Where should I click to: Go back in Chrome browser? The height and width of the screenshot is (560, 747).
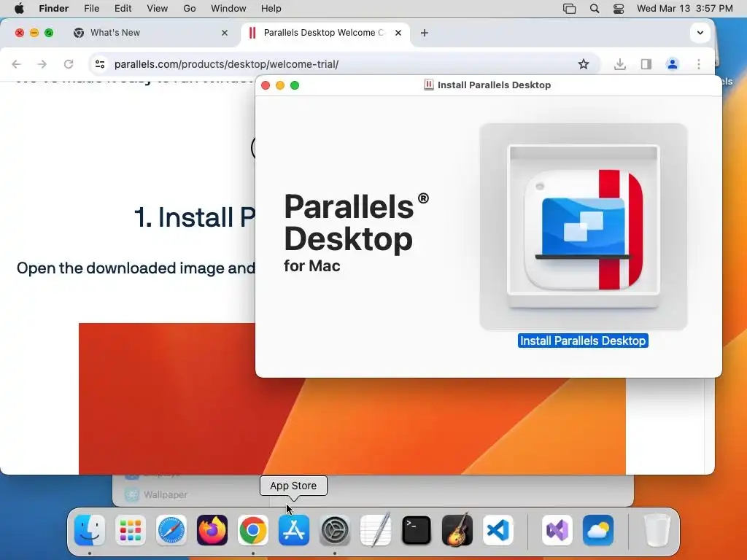[x=16, y=64]
